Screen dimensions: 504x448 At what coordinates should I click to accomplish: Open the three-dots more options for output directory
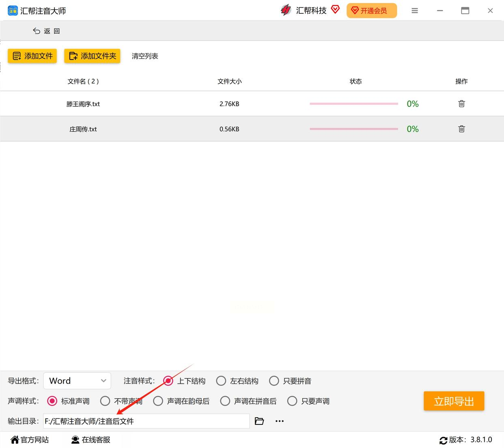click(280, 421)
